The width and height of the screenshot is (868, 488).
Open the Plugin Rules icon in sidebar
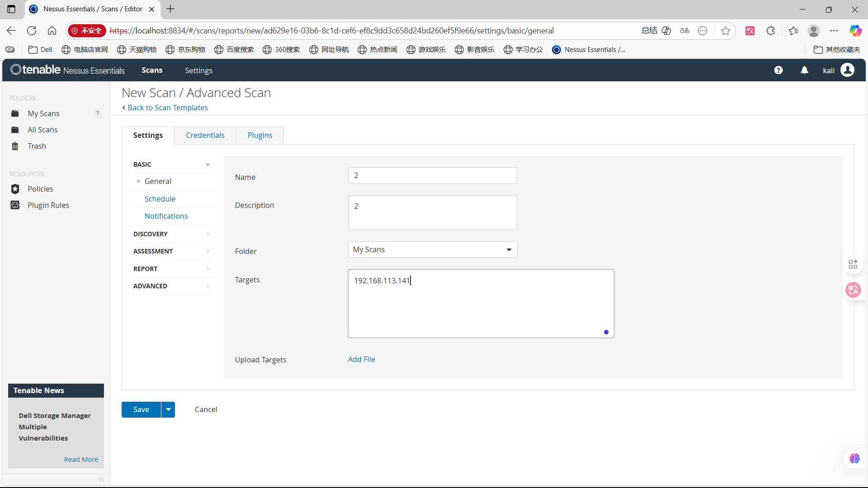click(x=15, y=205)
